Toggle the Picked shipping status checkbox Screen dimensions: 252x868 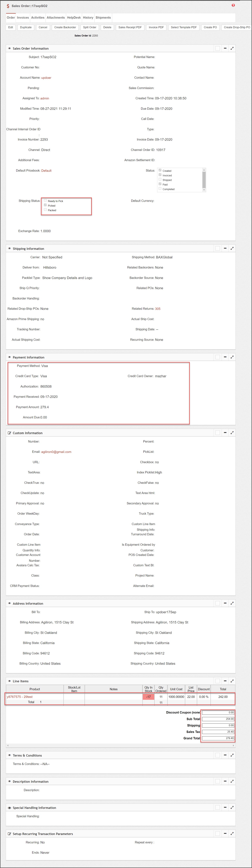pos(45,205)
